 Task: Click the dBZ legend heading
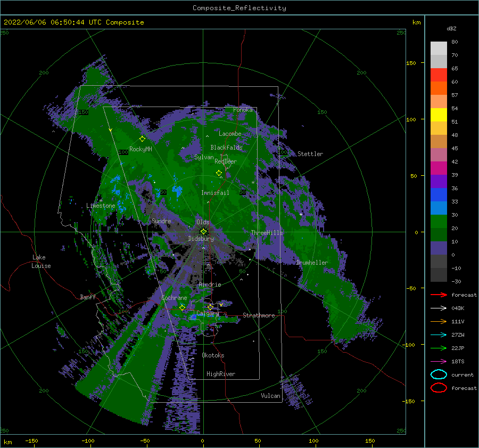451,28
